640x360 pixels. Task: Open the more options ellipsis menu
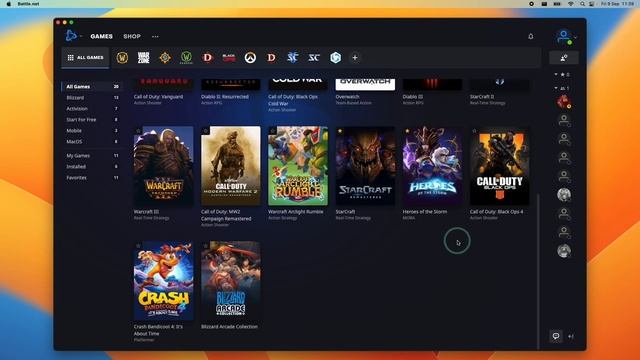point(156,36)
